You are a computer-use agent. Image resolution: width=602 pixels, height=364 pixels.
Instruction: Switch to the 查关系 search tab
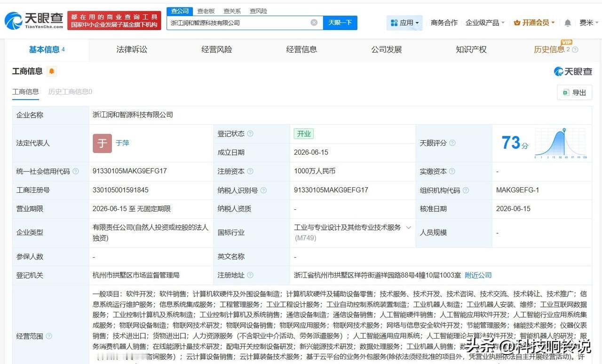(x=232, y=11)
